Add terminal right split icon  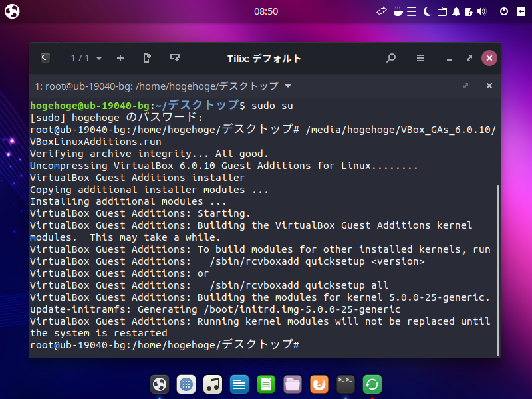(146, 58)
